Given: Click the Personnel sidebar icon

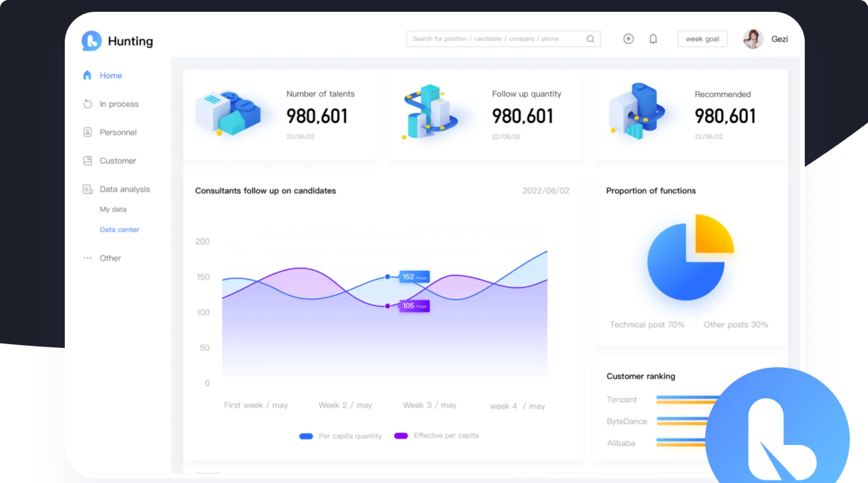Looking at the screenshot, I should 87,132.
